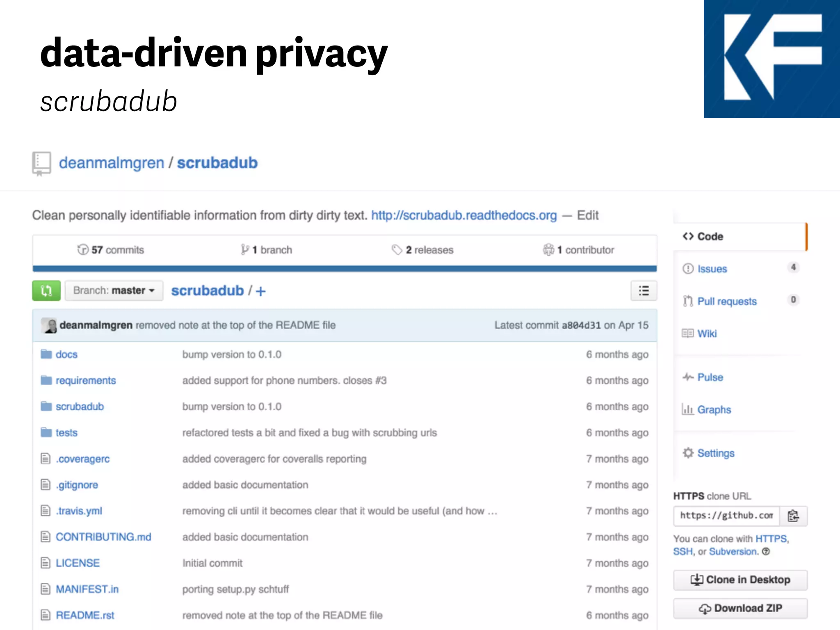Click the HTTPS clone URL field
The width and height of the screenshot is (840, 630).
(727, 516)
